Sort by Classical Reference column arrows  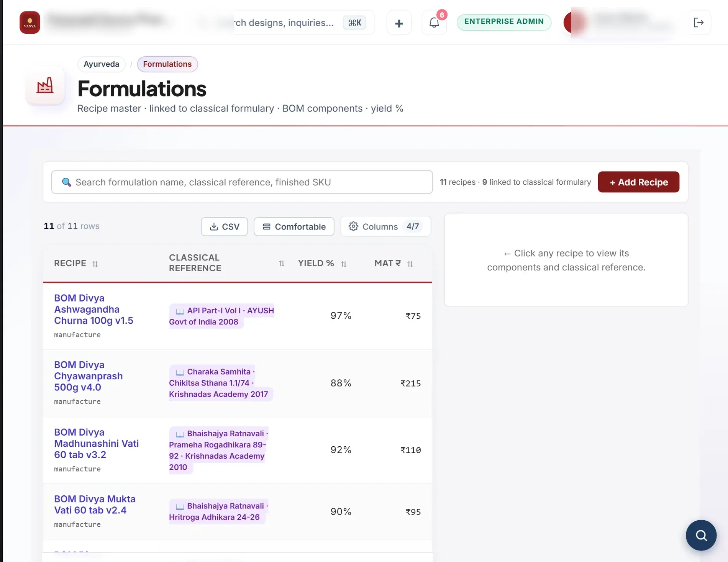click(282, 263)
